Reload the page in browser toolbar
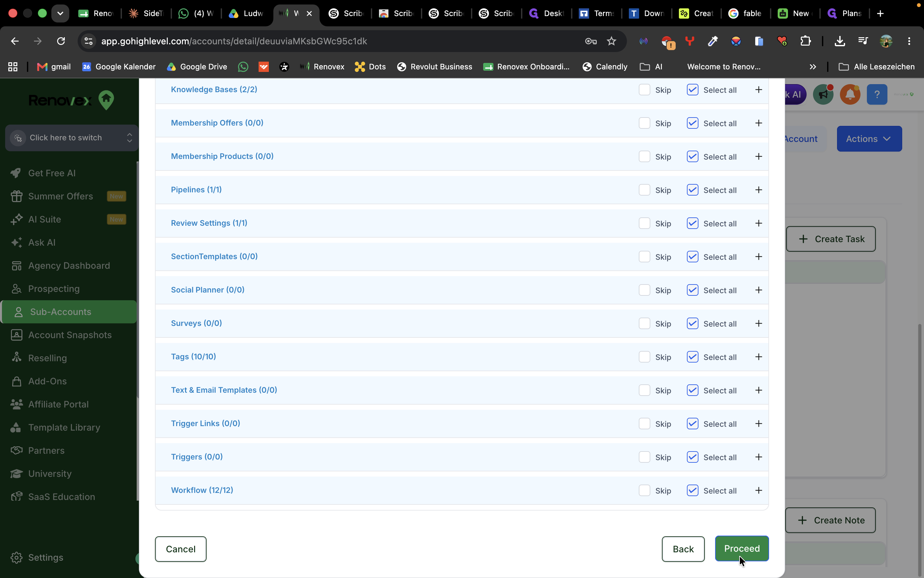Image resolution: width=924 pixels, height=578 pixels. point(61,41)
